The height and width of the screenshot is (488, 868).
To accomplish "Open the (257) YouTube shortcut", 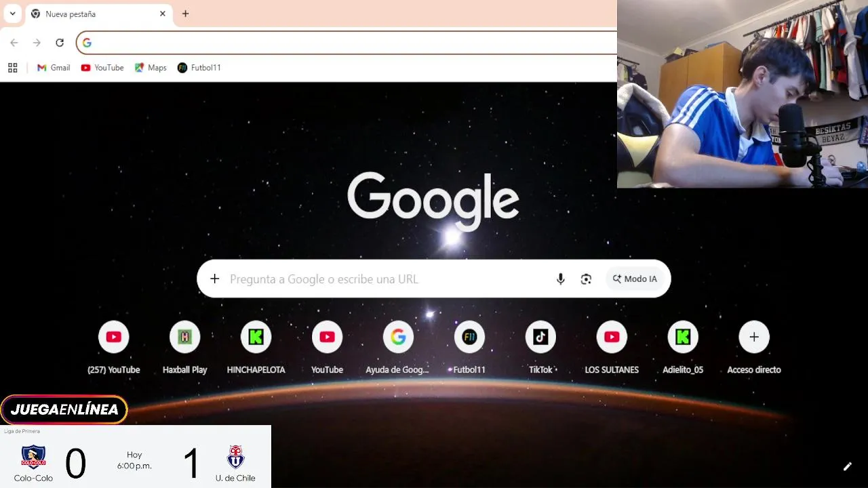I will point(114,347).
